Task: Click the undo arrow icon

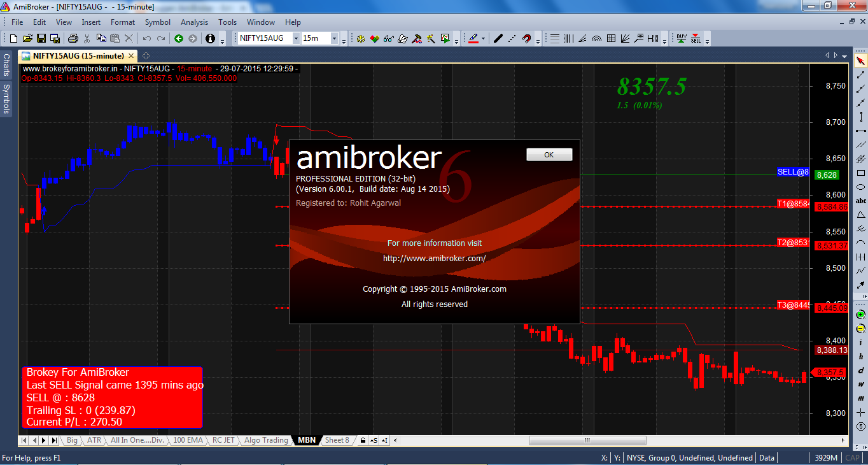Action: click(147, 39)
